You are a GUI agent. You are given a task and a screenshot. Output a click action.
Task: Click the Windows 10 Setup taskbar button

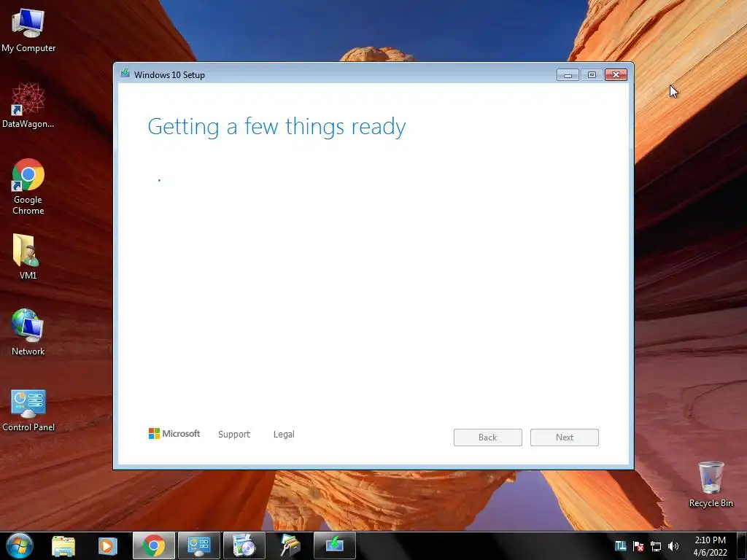pyautogui.click(x=334, y=545)
